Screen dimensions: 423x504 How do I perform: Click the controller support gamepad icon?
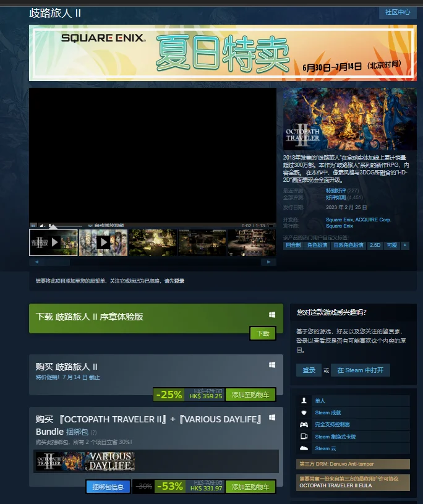point(304,425)
